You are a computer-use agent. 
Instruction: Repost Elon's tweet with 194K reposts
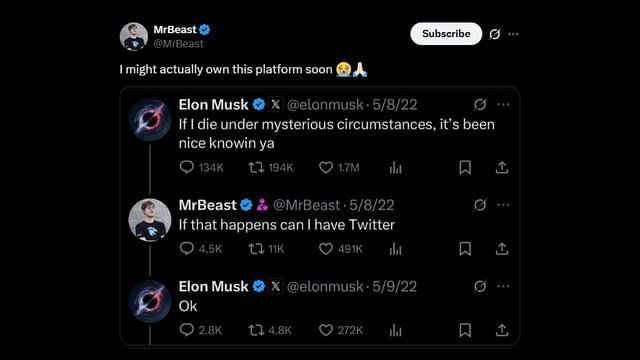[256, 167]
